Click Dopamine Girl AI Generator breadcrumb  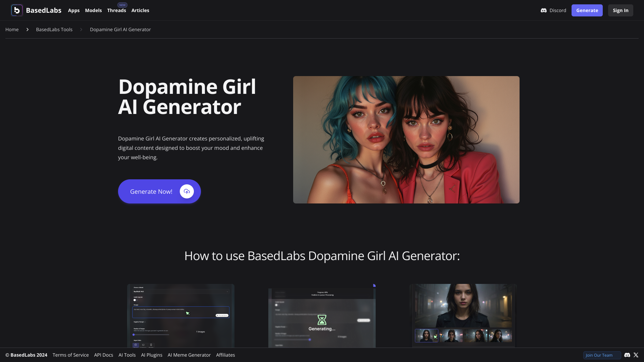(x=120, y=29)
